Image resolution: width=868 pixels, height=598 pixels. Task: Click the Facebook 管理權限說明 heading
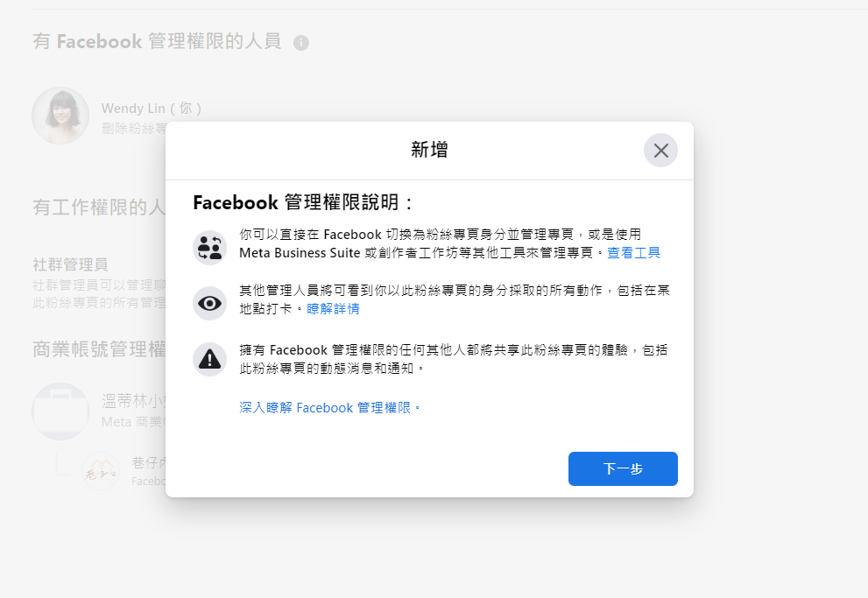303,203
